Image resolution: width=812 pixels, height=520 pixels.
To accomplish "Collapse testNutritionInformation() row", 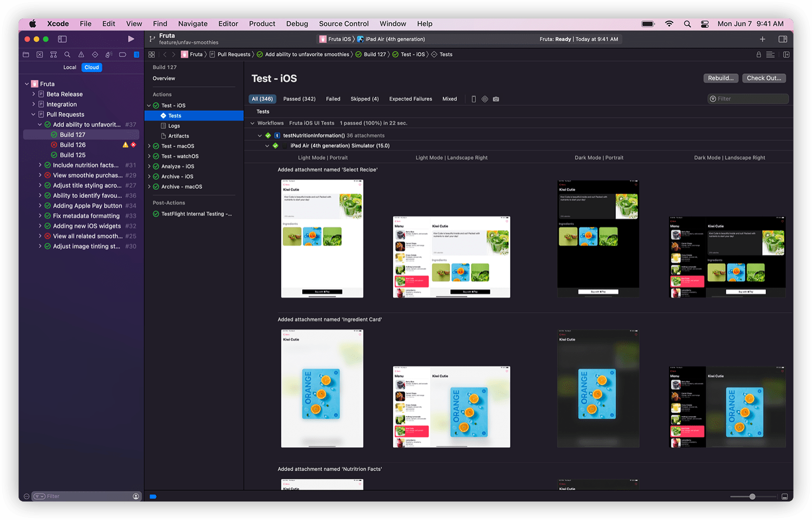I will [x=260, y=136].
